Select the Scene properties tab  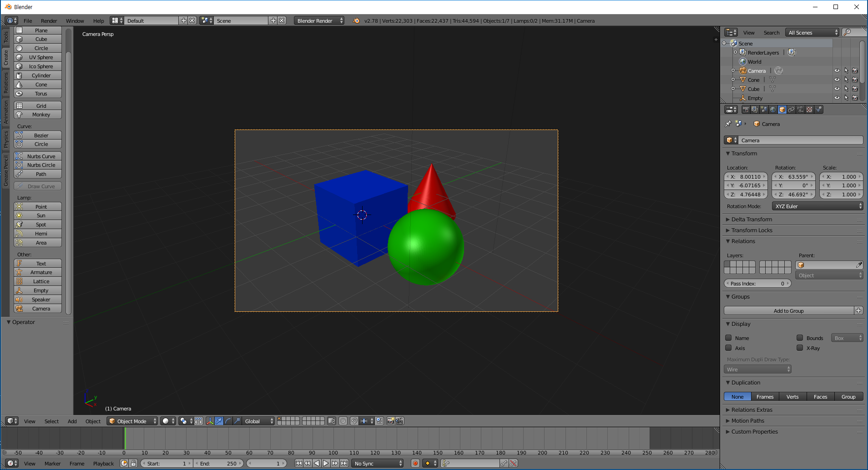click(x=764, y=110)
